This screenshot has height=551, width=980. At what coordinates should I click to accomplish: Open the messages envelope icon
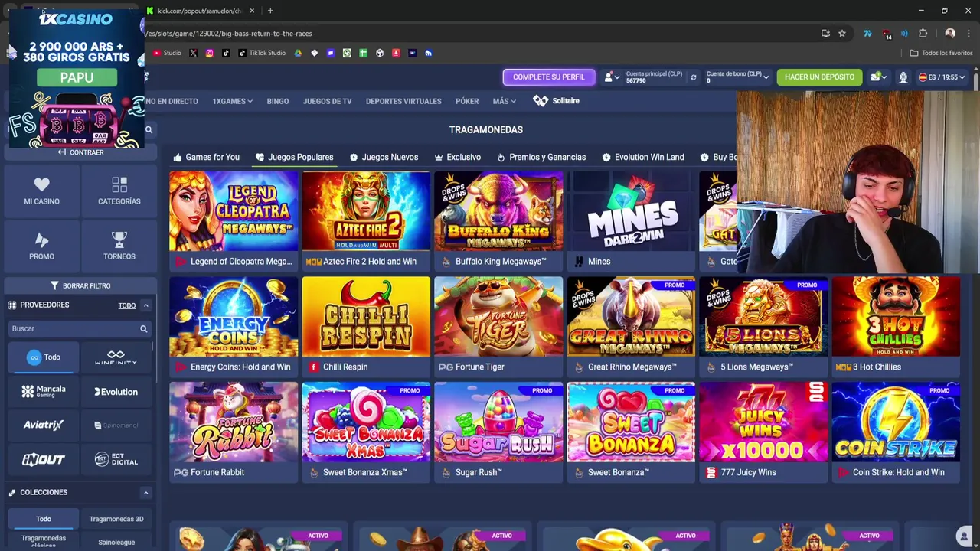point(877,77)
